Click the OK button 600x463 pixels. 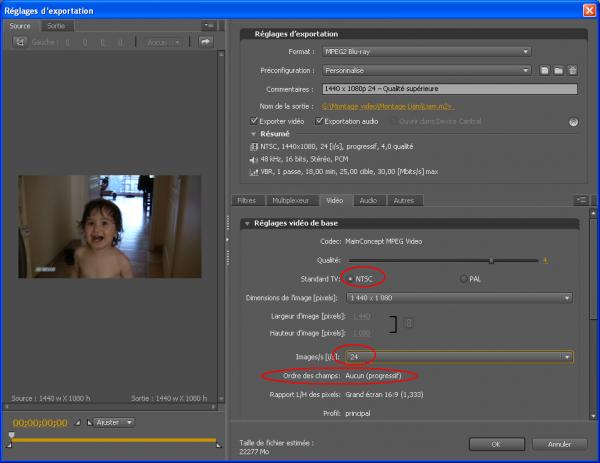coord(496,443)
